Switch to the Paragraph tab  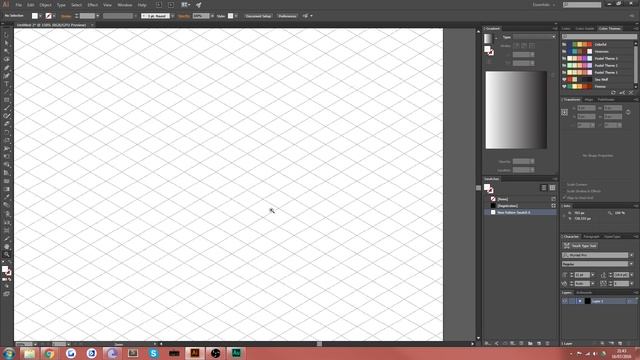591,237
